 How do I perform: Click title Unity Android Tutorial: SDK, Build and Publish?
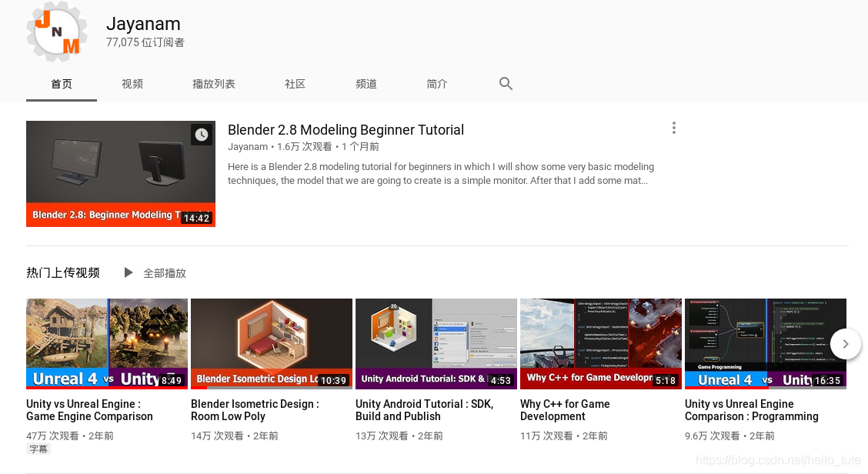(x=425, y=410)
